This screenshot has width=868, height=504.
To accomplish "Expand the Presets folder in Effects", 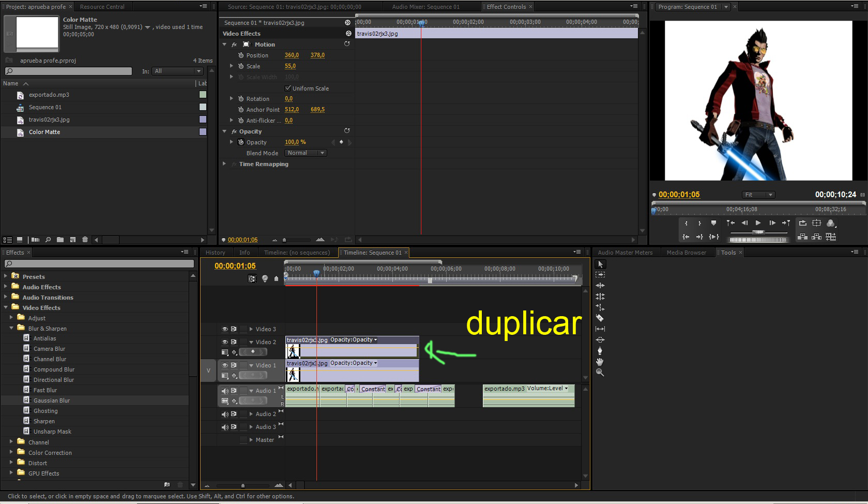I will 6,276.
